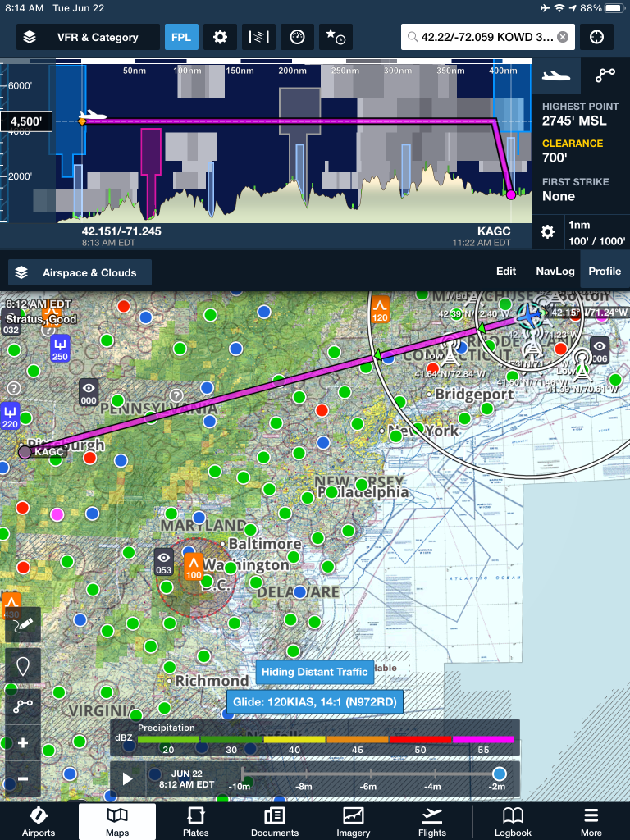Open the favorites and recents star-clock icon
This screenshot has height=840, width=630.
[x=336, y=37]
